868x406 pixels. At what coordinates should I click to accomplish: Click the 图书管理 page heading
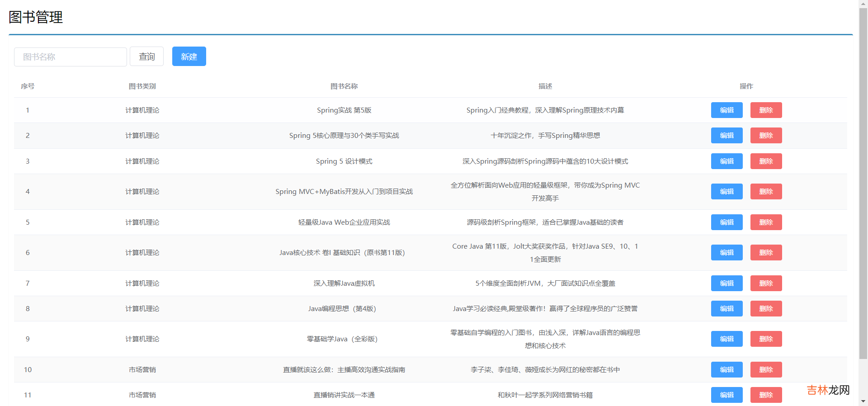36,17
